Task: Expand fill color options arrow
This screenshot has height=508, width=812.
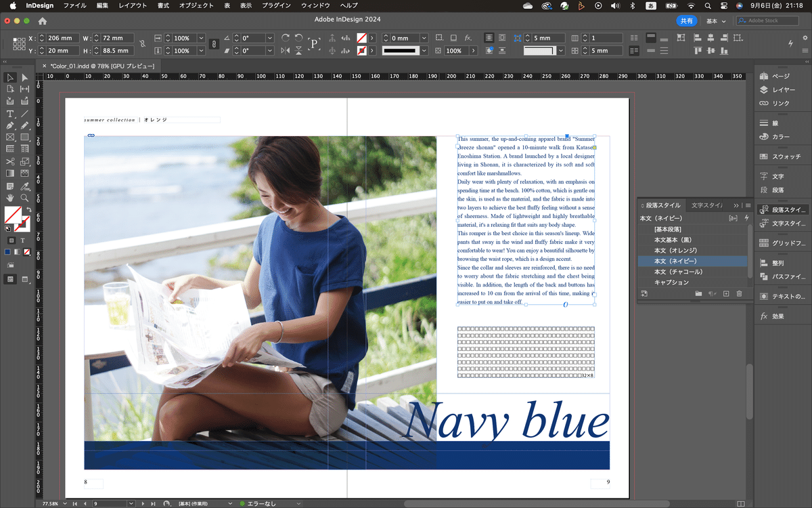Action: point(373,39)
